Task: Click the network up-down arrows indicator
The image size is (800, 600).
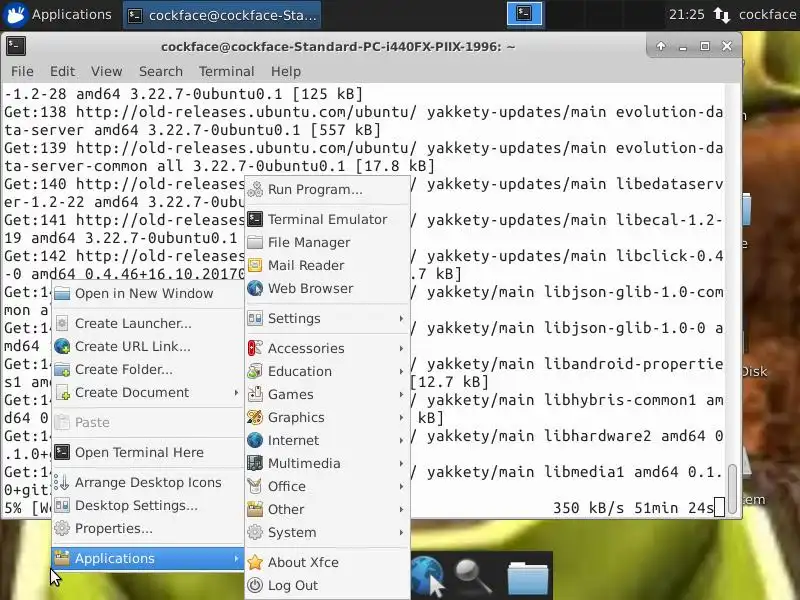Action: 721,15
